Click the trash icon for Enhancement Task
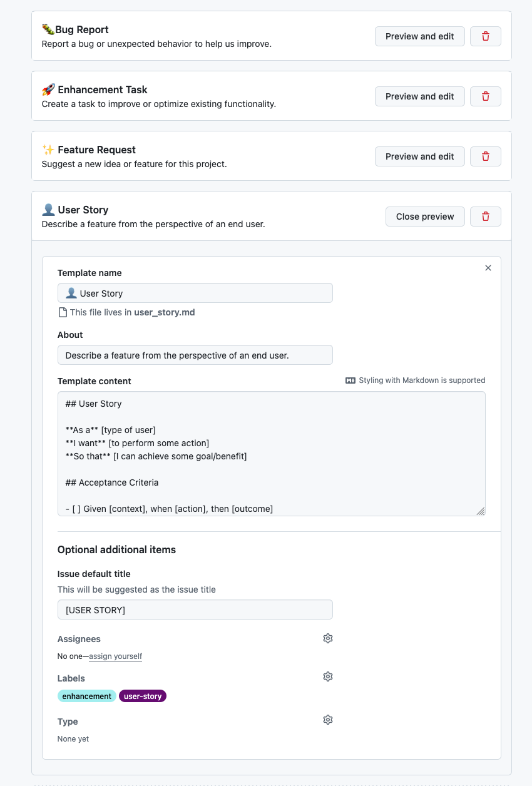Image resolution: width=532 pixels, height=786 pixels. coord(485,96)
